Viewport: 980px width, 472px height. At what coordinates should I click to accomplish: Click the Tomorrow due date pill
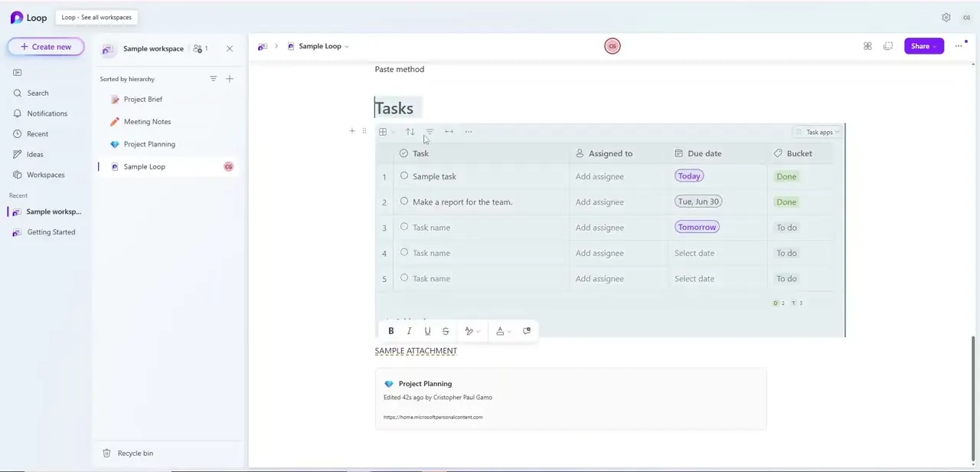point(697,227)
